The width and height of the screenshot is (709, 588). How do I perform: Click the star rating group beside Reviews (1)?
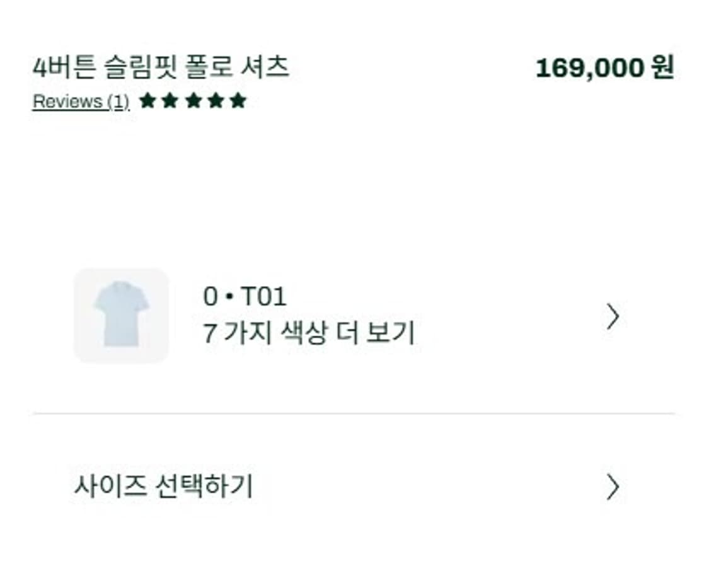pos(193,100)
